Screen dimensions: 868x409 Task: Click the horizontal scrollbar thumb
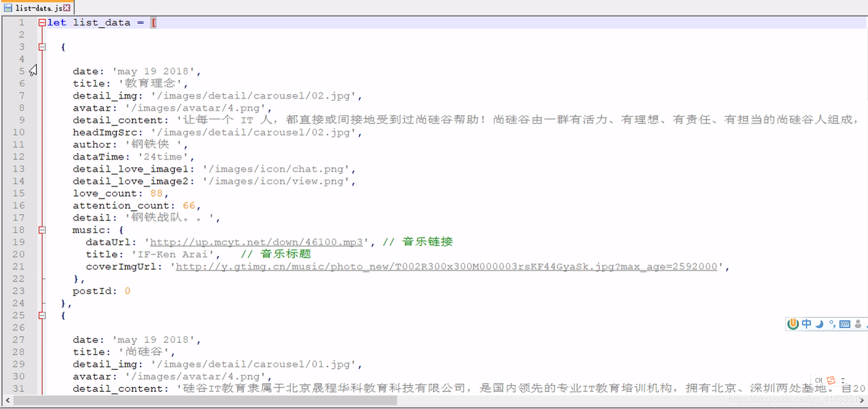point(205,400)
